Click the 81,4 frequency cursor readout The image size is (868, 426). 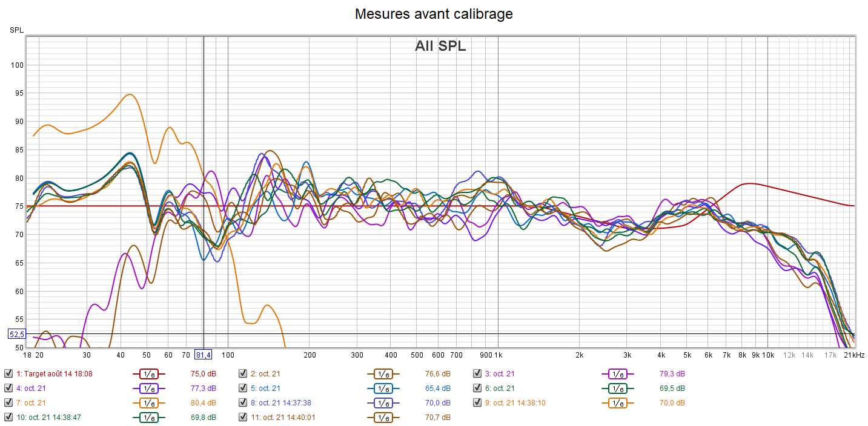point(203,355)
